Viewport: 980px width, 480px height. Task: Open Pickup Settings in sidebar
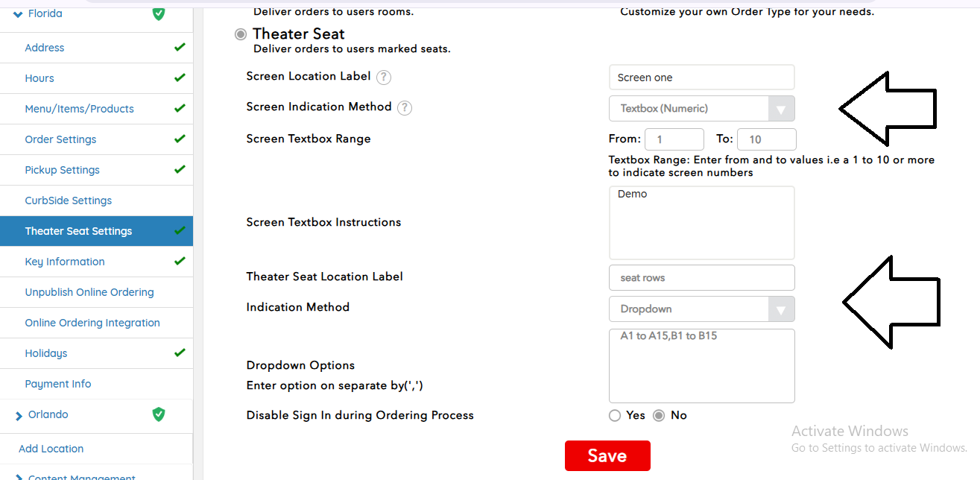[62, 170]
